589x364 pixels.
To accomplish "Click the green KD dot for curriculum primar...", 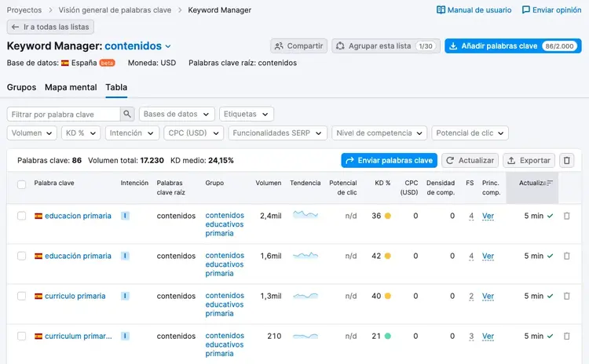I will [388, 337].
